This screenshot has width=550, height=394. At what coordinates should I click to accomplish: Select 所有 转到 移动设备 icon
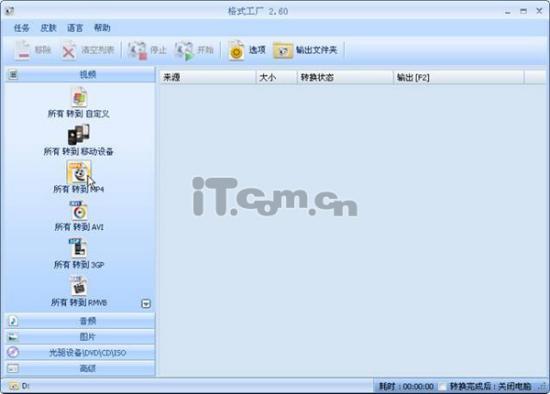click(79, 135)
